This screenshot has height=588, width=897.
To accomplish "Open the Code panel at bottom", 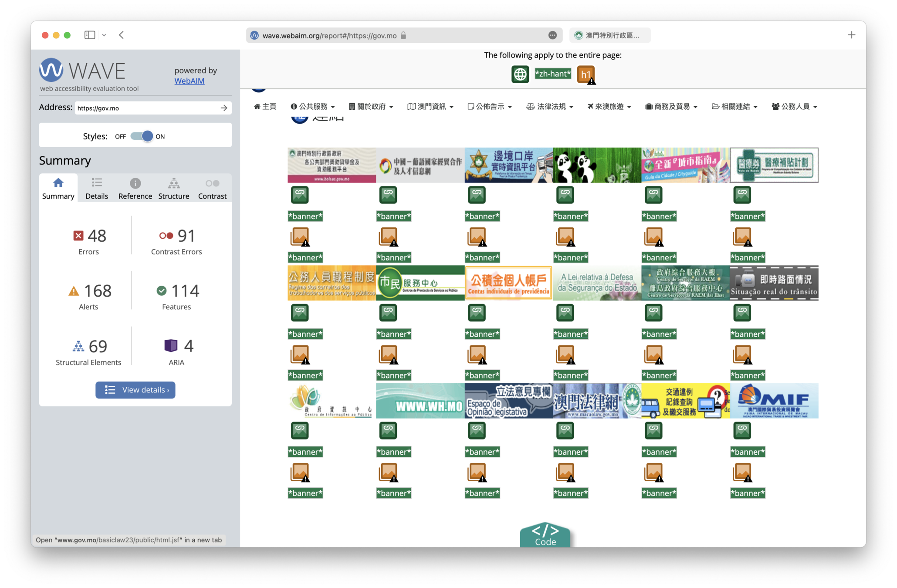I will point(545,535).
